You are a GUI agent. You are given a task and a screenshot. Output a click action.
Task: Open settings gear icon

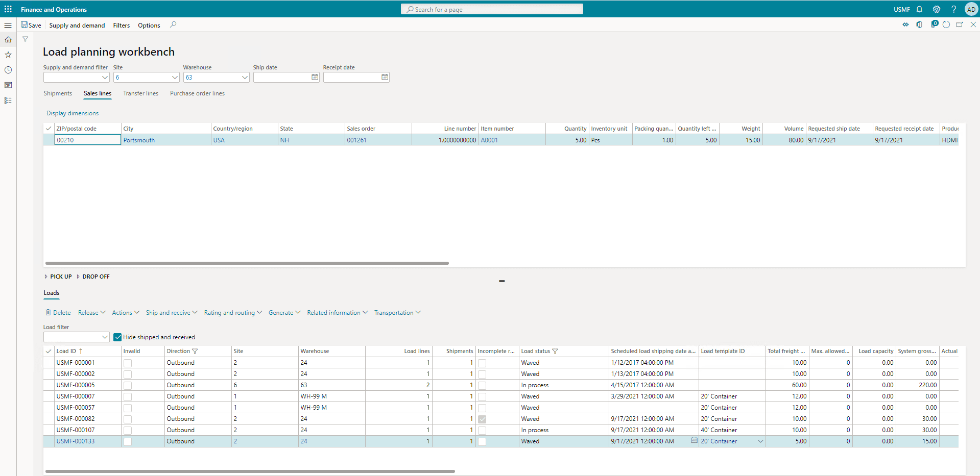(937, 9)
